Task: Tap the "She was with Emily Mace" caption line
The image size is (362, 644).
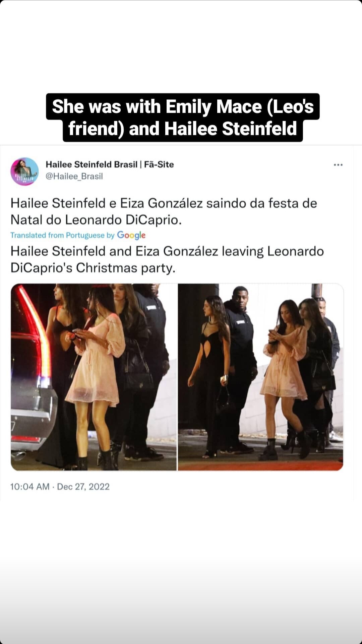Action: 183,107
